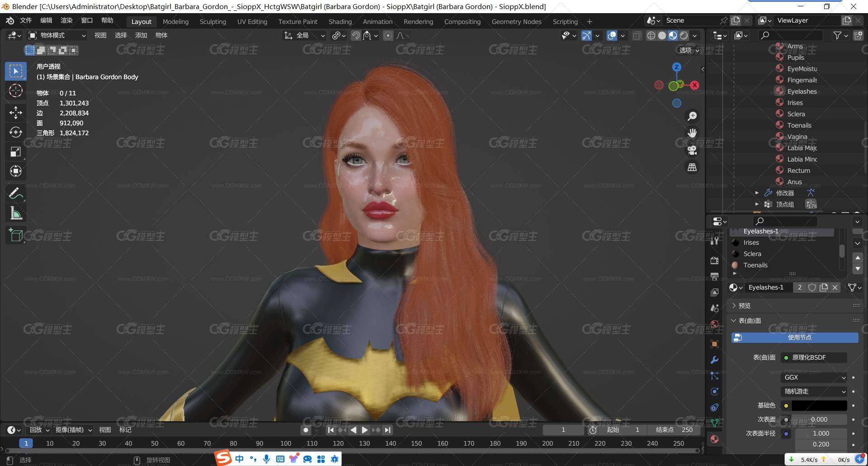868x466 pixels.
Task: Open Particles properties tab
Action: point(715,376)
